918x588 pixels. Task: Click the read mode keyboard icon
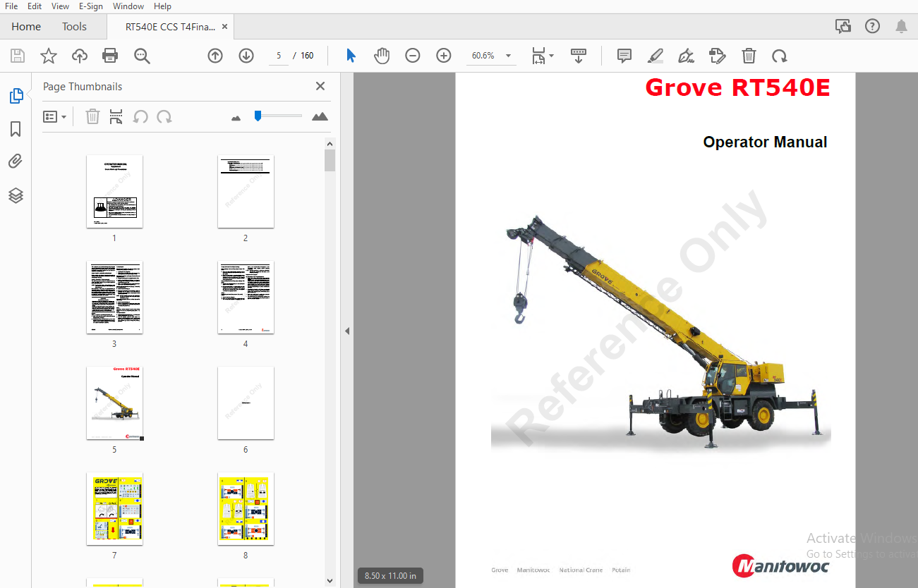coord(579,56)
